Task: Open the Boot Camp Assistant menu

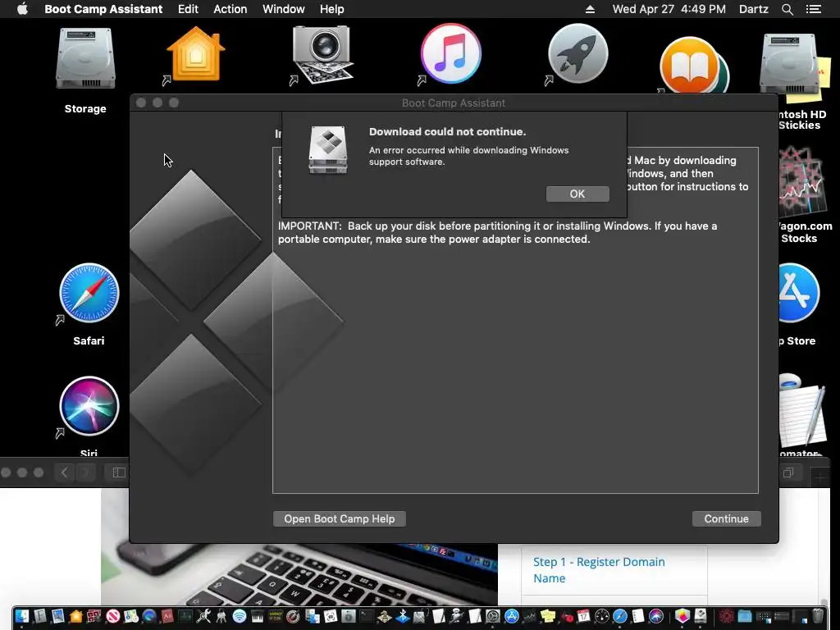Action: [103, 9]
